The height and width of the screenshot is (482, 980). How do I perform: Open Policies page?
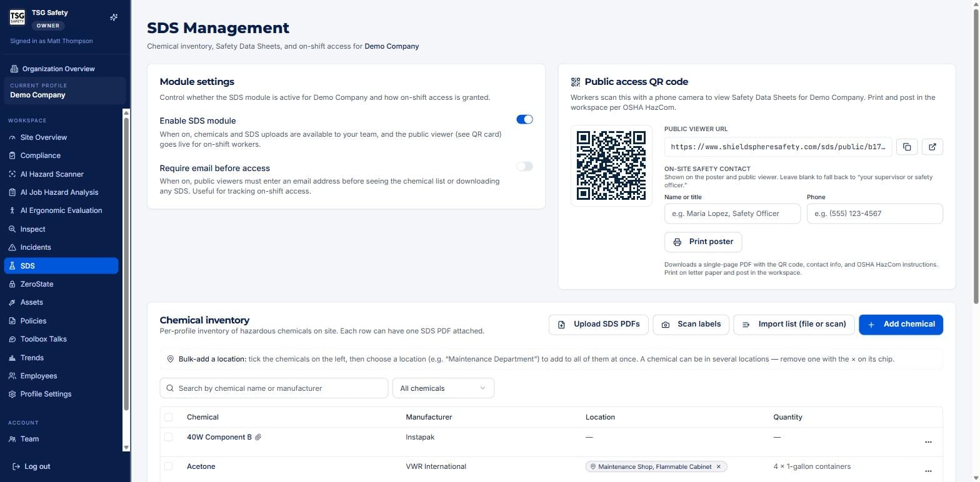[x=61, y=321]
